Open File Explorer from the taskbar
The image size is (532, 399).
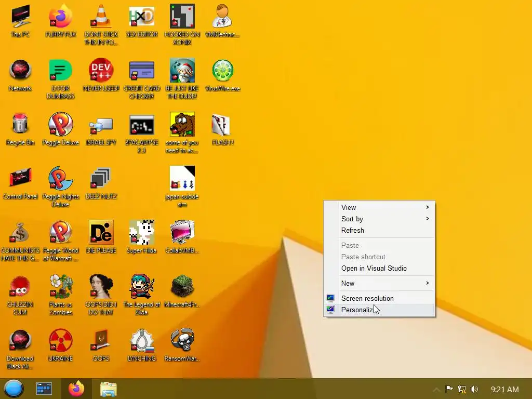click(109, 389)
